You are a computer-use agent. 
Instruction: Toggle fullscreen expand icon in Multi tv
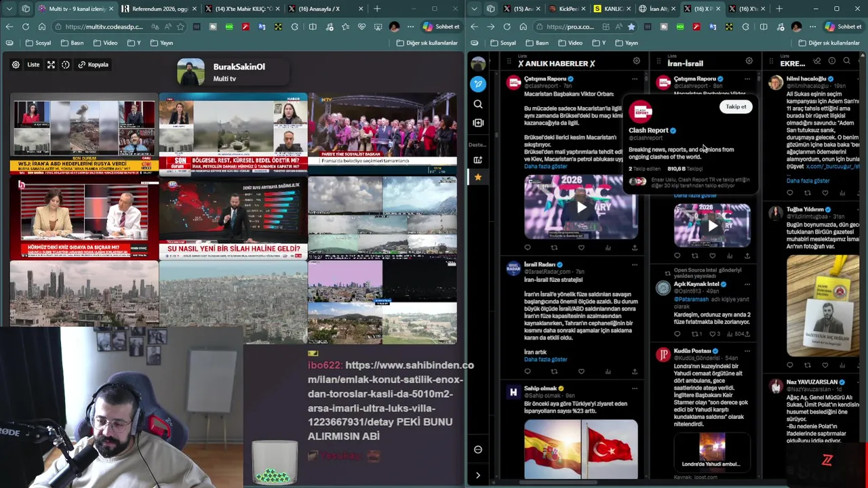click(x=51, y=64)
